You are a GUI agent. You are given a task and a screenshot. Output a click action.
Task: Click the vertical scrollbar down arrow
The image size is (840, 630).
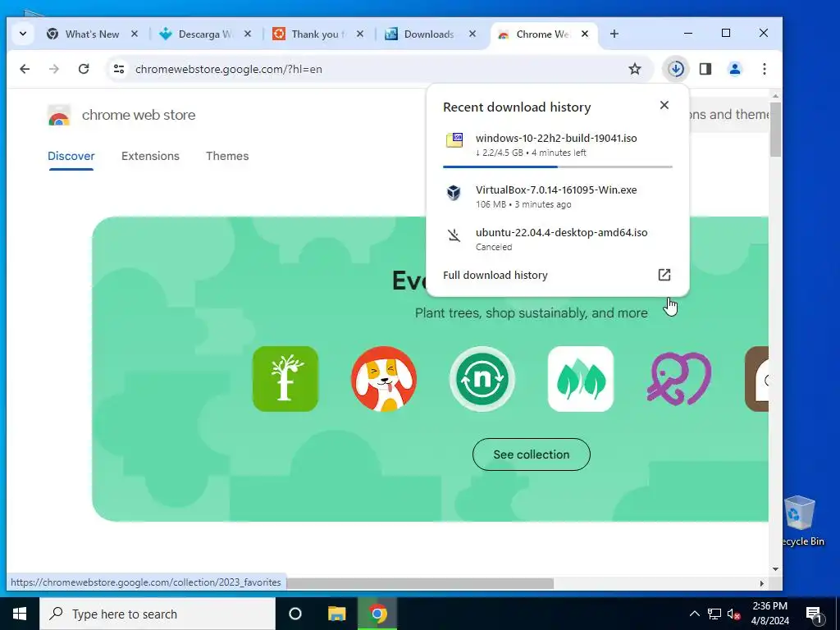tap(775, 569)
